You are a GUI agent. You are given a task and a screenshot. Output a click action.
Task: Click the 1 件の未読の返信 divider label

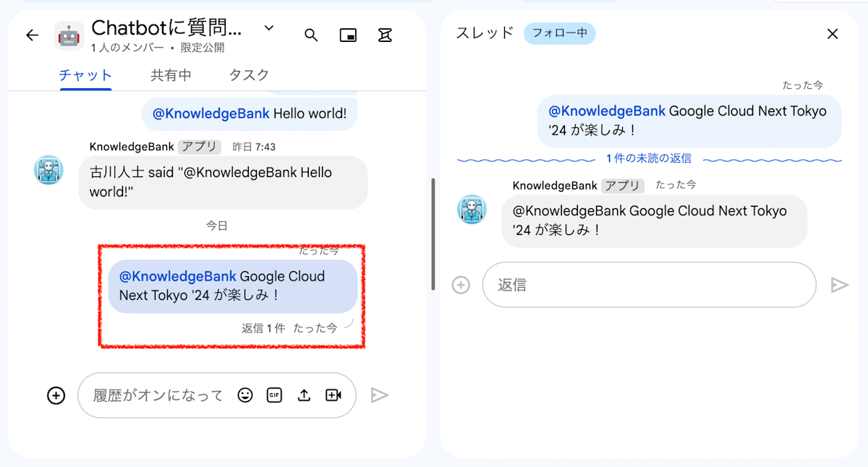pos(649,158)
